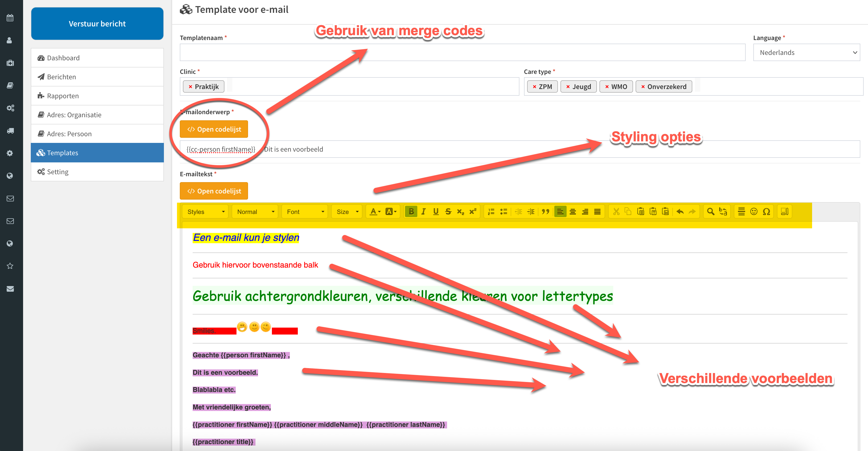Viewport: 868px width, 451px height.
Task: Open Adres: Organisatie menu item
Action: [x=97, y=115]
